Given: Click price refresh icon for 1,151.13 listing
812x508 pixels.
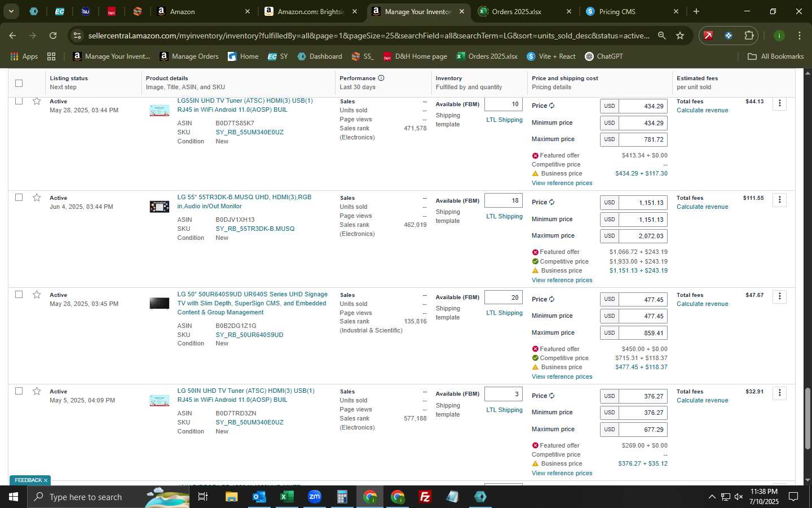Looking at the screenshot, I should pos(551,202).
